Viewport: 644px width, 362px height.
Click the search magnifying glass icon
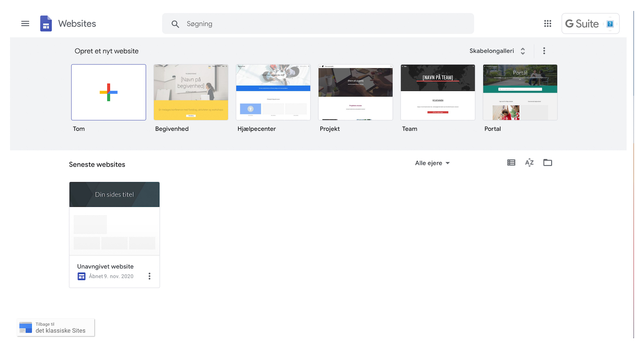[x=175, y=24]
